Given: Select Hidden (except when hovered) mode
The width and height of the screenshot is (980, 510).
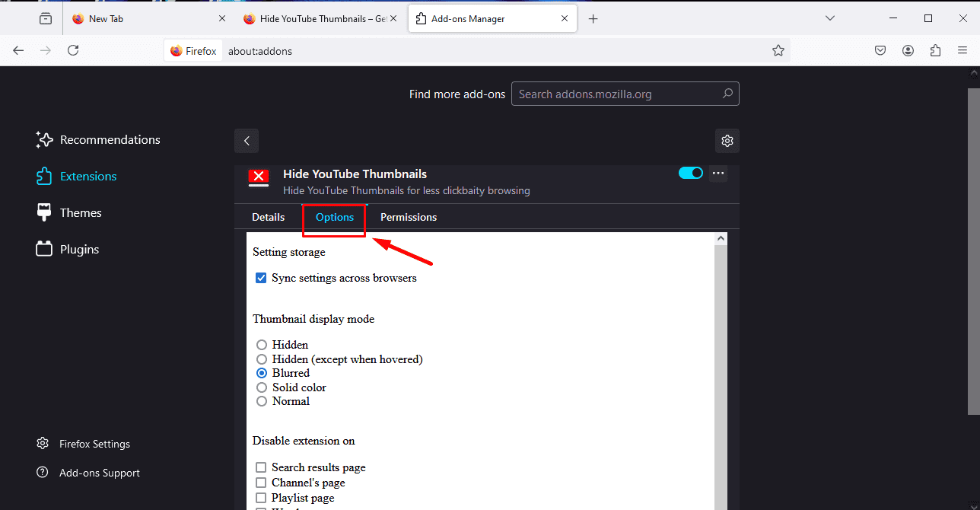Looking at the screenshot, I should click(x=262, y=359).
